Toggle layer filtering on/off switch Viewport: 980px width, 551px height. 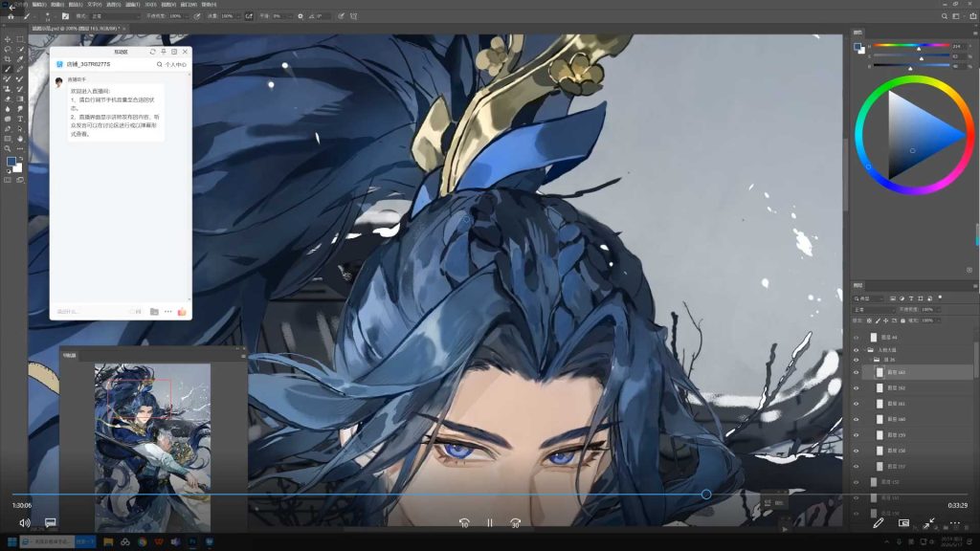tap(940, 298)
